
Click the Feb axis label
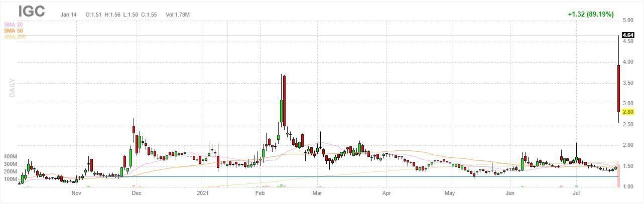(x=260, y=193)
